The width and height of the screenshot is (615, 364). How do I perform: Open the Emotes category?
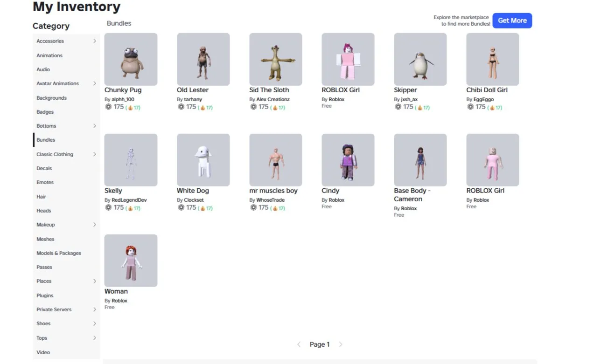coord(45,182)
